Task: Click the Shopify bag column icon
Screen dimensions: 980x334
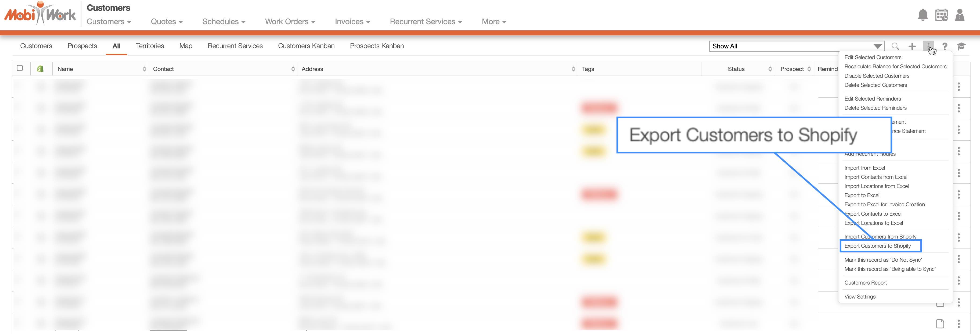Action: [x=40, y=69]
